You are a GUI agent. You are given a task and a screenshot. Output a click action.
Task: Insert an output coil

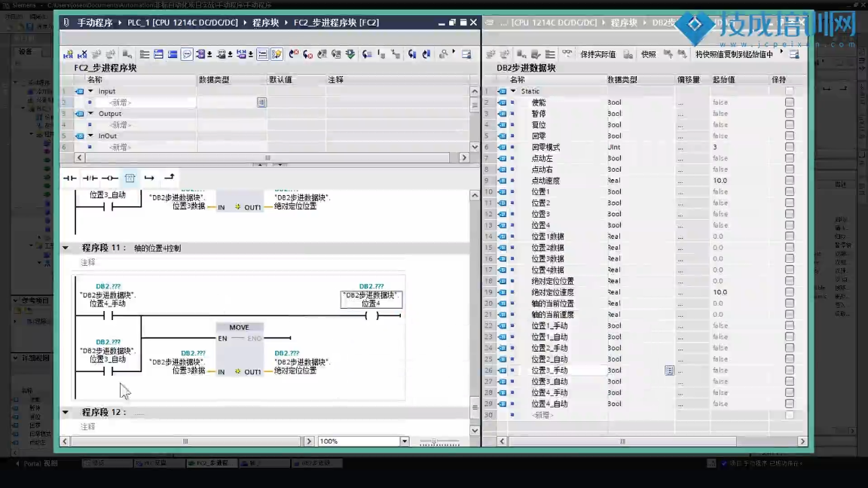tap(109, 178)
